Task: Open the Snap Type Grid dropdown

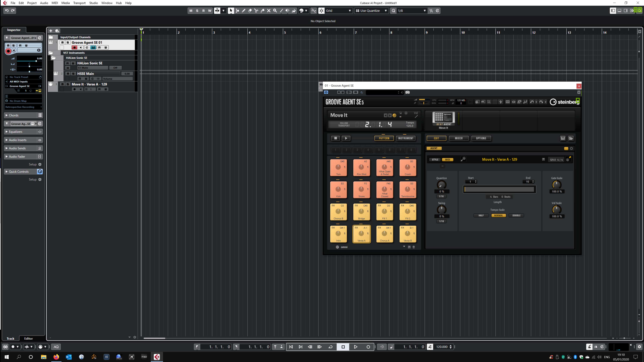Action: (x=339, y=11)
